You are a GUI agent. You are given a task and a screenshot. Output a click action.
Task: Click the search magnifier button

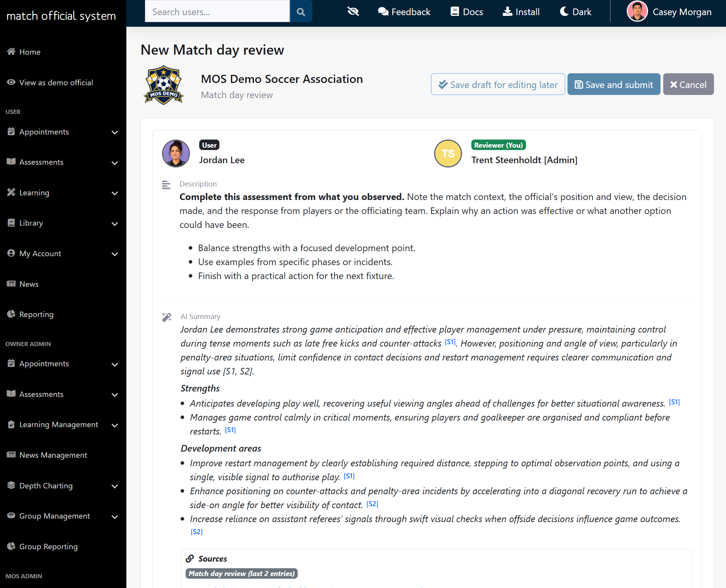pyautogui.click(x=301, y=12)
